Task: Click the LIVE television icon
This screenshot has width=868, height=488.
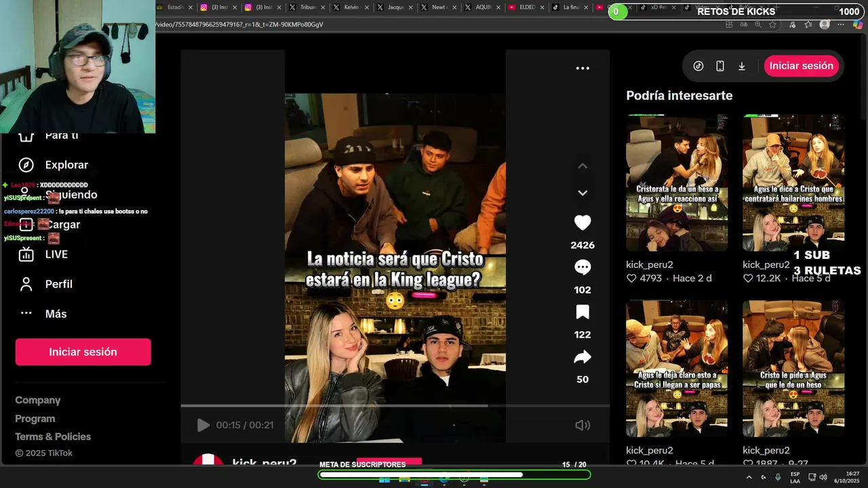Action: pyautogui.click(x=26, y=254)
